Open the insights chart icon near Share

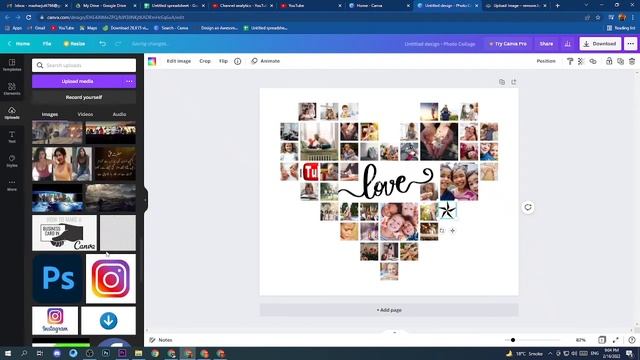(x=568, y=44)
